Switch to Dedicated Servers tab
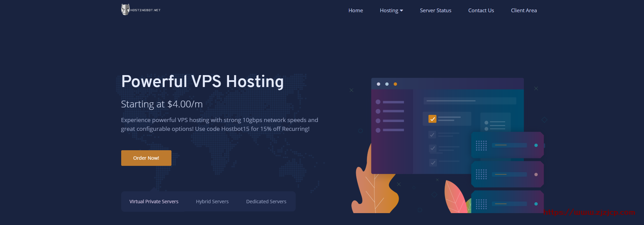 (x=266, y=202)
